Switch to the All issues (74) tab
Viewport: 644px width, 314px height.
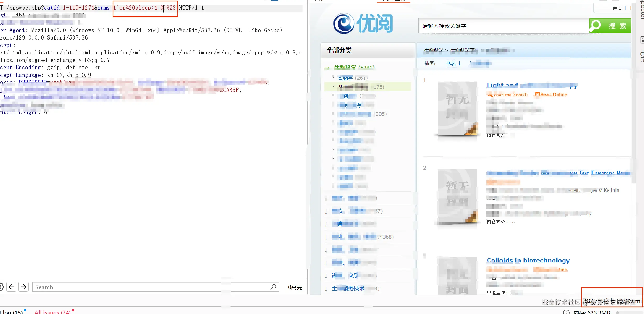pyautogui.click(x=52, y=312)
